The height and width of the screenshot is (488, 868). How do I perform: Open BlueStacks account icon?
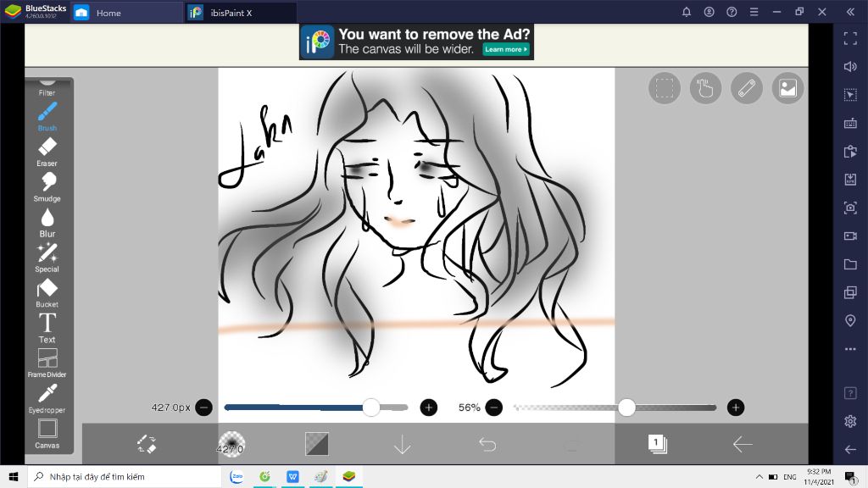click(x=709, y=12)
